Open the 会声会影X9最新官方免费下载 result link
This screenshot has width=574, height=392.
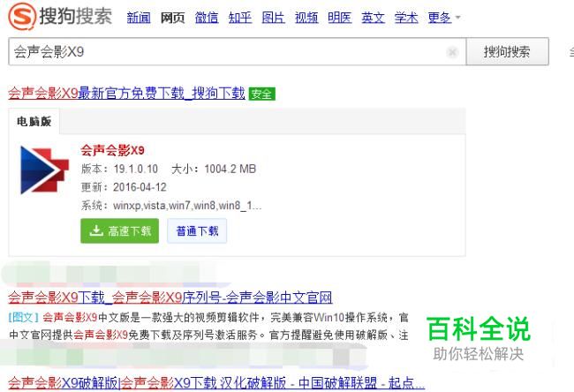point(126,94)
